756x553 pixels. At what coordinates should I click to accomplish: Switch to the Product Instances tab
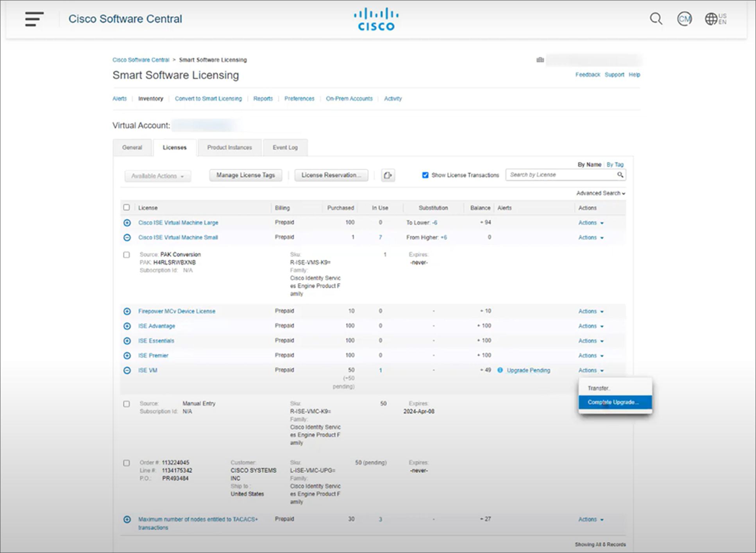pyautogui.click(x=229, y=147)
